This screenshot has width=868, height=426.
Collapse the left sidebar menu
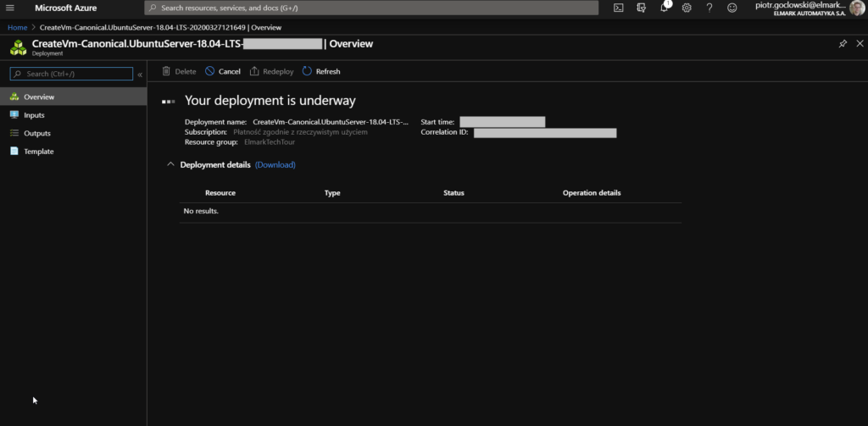(x=140, y=75)
